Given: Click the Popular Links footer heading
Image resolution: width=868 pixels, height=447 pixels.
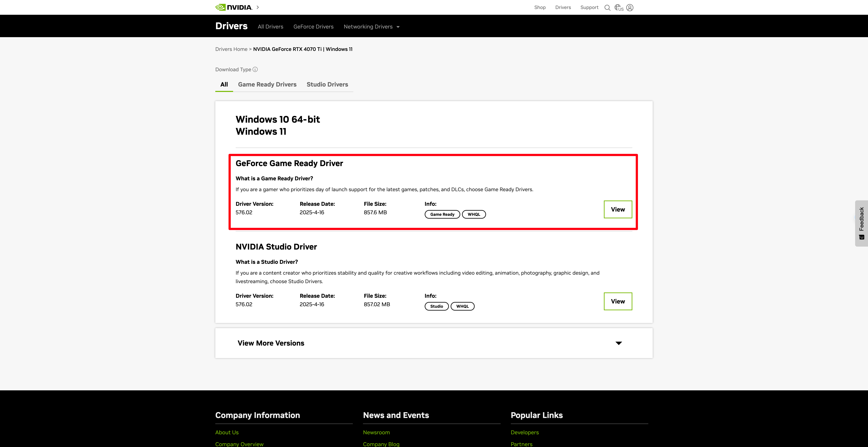Looking at the screenshot, I should pos(537,415).
